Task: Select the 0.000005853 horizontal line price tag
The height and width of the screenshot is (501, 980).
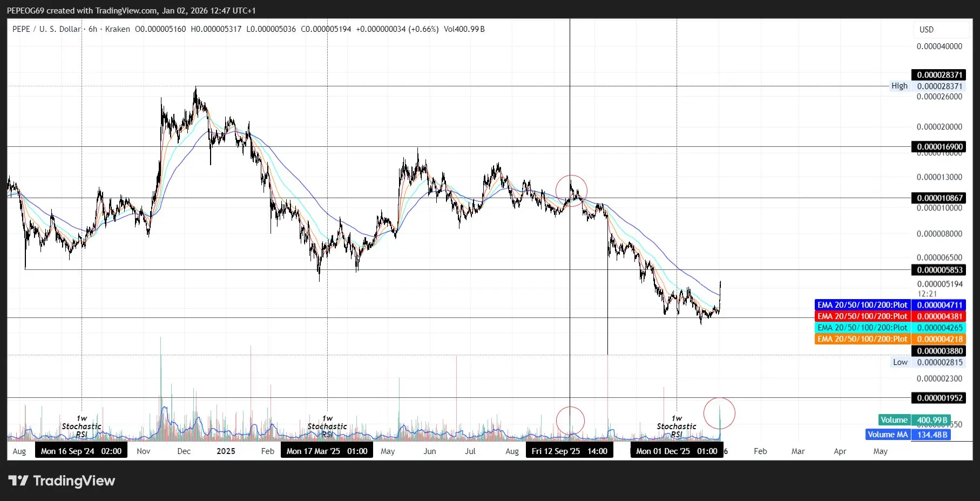Action: [940, 270]
